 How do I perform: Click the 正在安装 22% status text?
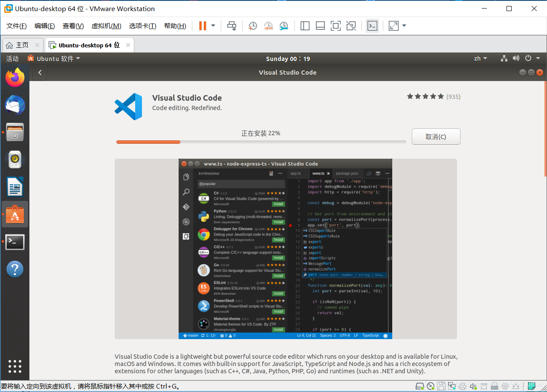pos(261,133)
